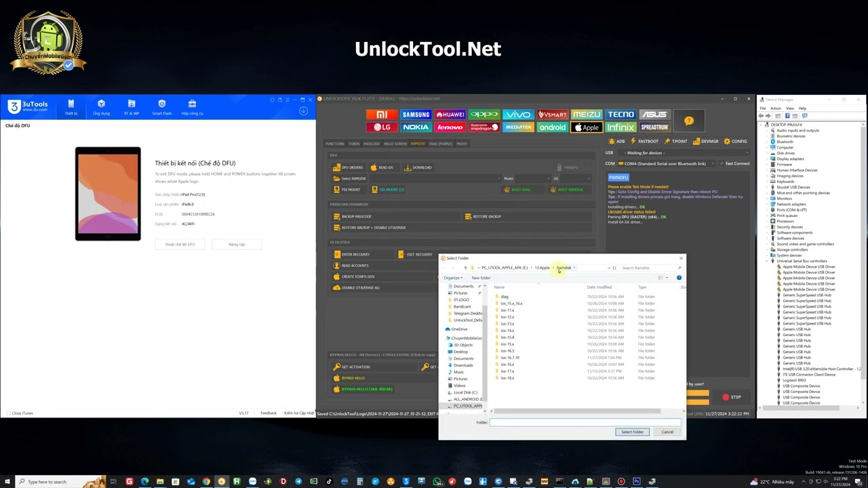Click the Folder name input field
The image size is (868, 488).
point(585,422)
